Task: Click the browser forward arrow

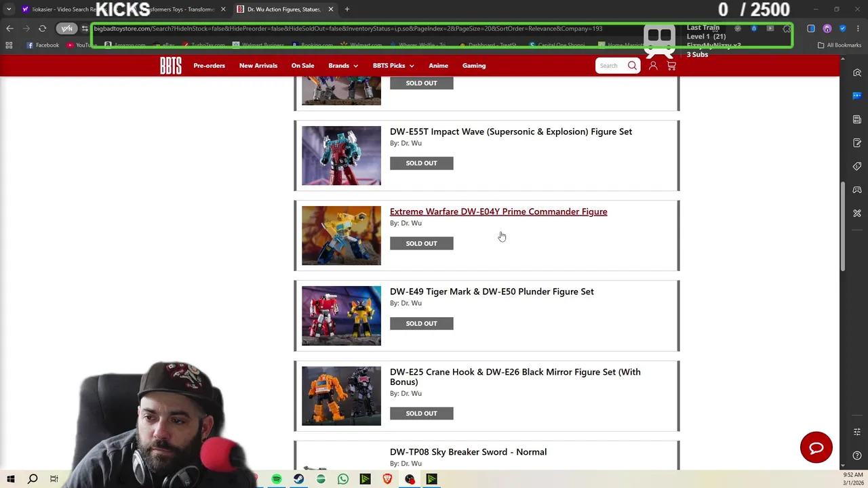Action: tap(26, 28)
